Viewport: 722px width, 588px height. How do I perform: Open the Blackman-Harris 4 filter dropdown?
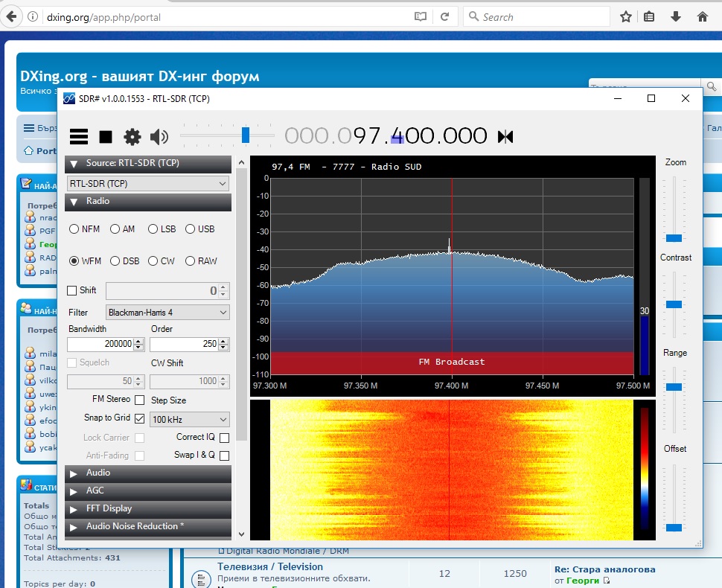(167, 312)
